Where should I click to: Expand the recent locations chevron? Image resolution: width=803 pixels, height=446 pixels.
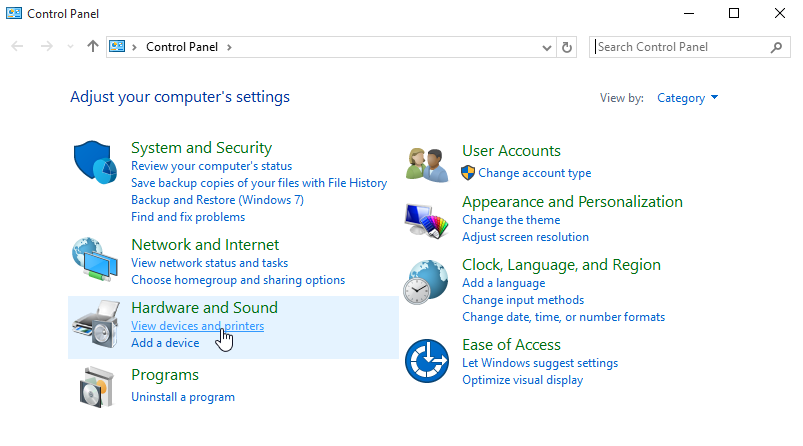(70, 47)
